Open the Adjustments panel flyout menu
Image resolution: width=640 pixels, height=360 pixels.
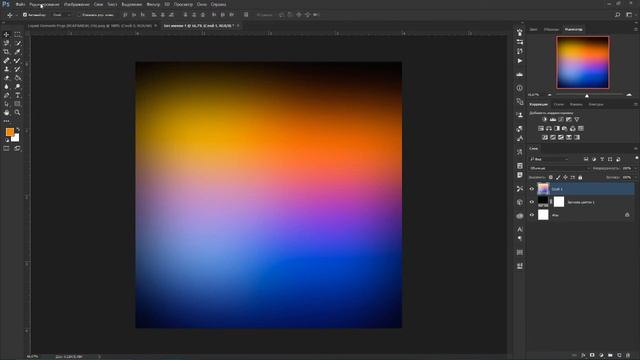pos(636,104)
